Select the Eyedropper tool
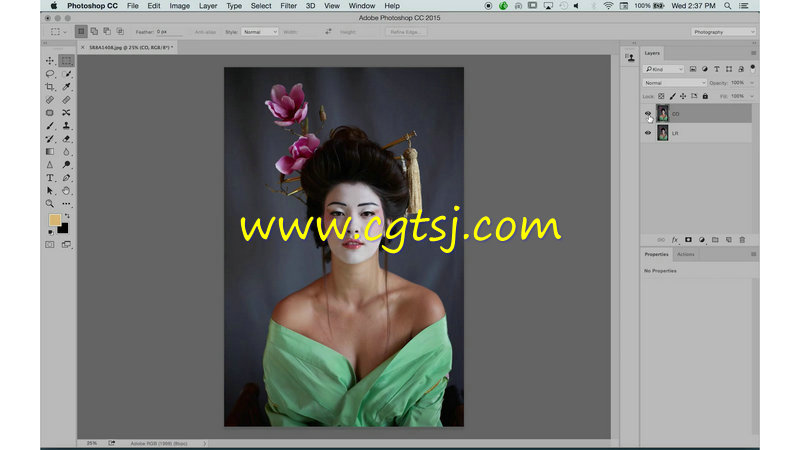 [66, 87]
